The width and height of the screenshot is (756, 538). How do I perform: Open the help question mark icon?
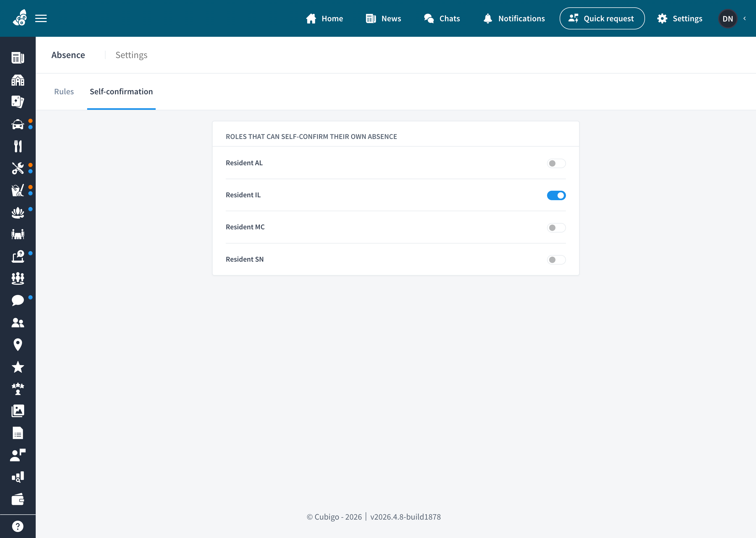tap(18, 526)
